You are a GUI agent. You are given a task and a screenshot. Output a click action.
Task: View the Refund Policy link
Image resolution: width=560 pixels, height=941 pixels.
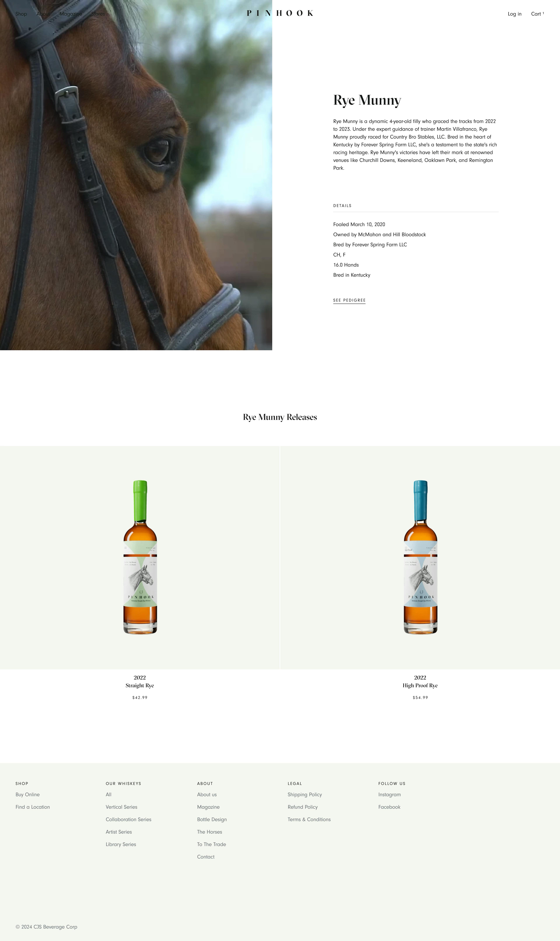coord(303,807)
